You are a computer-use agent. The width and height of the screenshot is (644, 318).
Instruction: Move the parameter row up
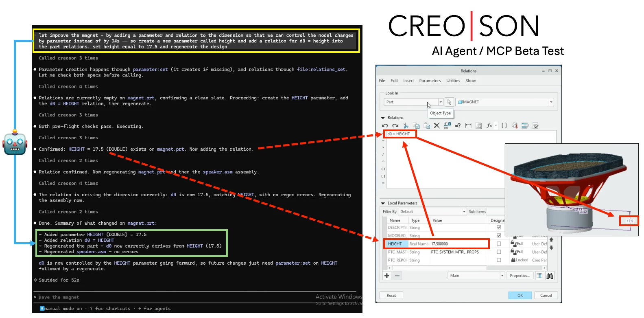551,239
